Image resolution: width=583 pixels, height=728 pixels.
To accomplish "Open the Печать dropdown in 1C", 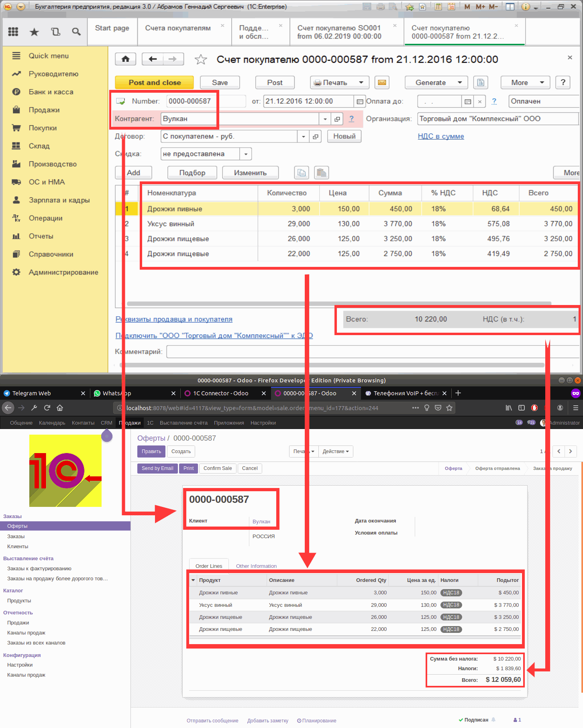I will [339, 82].
